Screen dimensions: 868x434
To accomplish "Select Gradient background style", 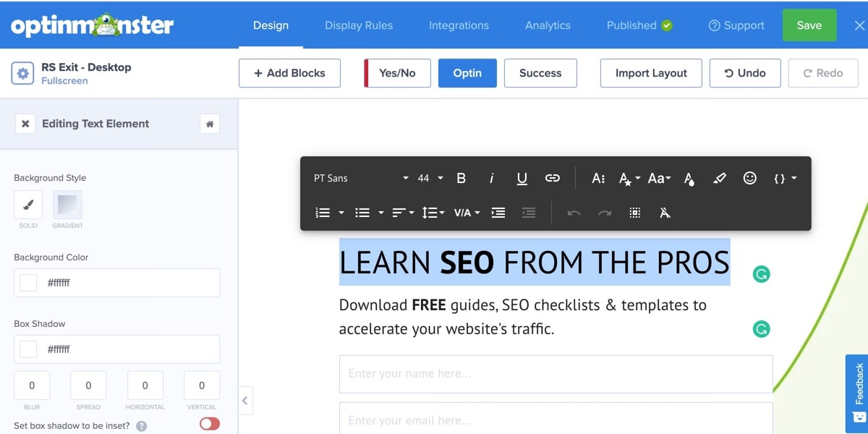I will [67, 205].
